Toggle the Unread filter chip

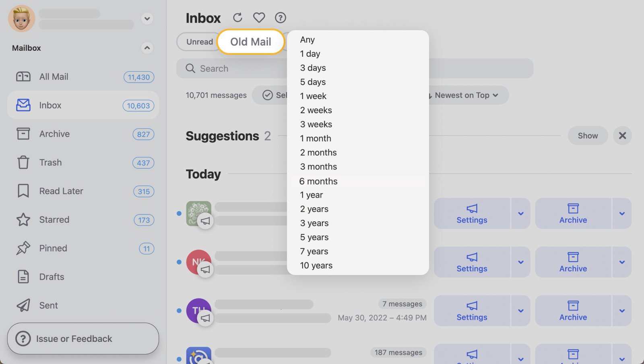[199, 41]
